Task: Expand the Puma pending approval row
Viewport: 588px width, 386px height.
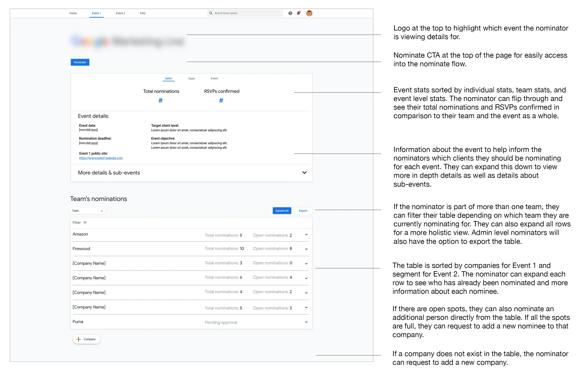Action: pyautogui.click(x=306, y=322)
